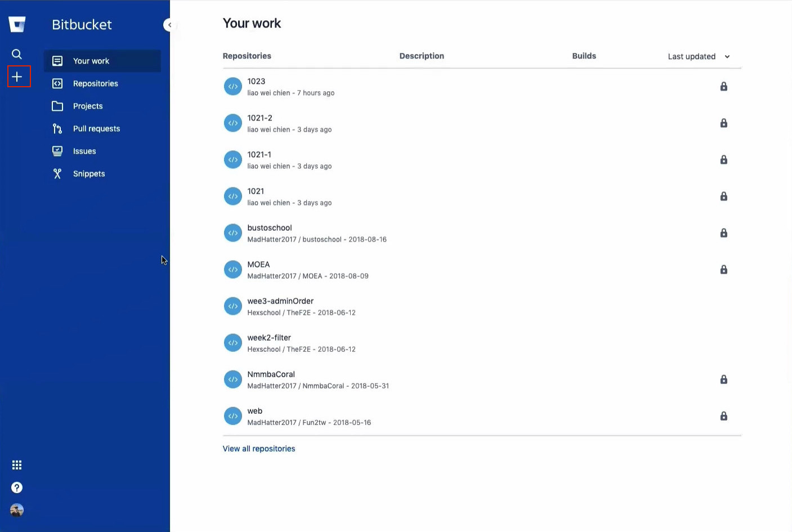Click the lock icon on NmmbaCoral row
The width and height of the screenshot is (792, 532).
724,379
